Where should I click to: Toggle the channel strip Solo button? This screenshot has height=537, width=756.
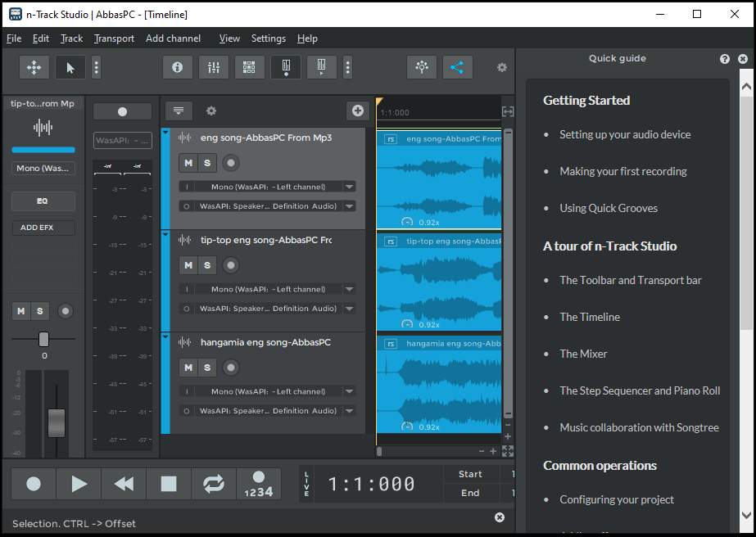[x=40, y=311]
